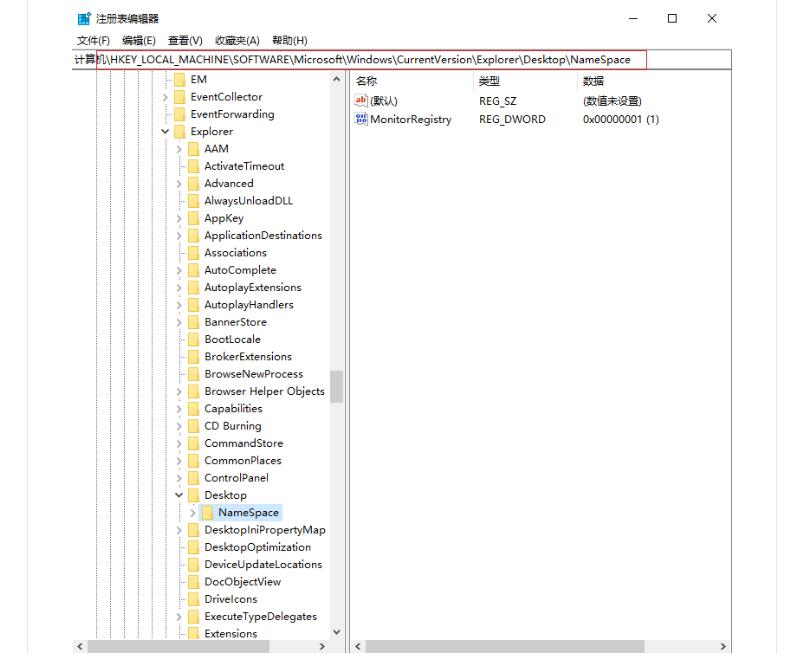Click the REG_DWORD type cell
The height and width of the screenshot is (654, 795).
tap(512, 119)
